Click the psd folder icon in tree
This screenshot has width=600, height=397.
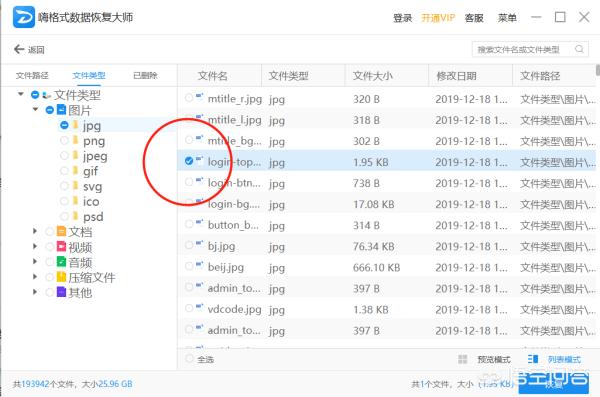(x=76, y=216)
